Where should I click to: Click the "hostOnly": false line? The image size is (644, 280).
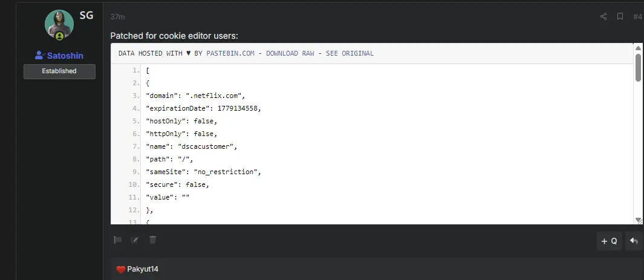point(181,121)
